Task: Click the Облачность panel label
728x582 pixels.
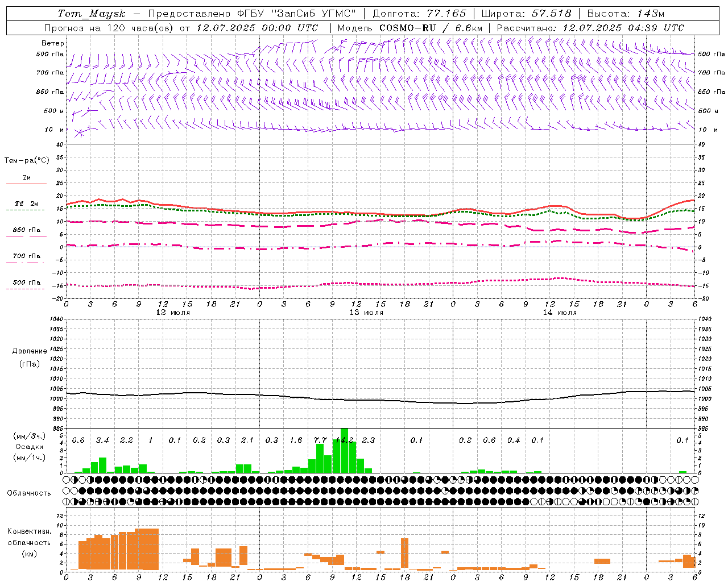Action: point(29,493)
